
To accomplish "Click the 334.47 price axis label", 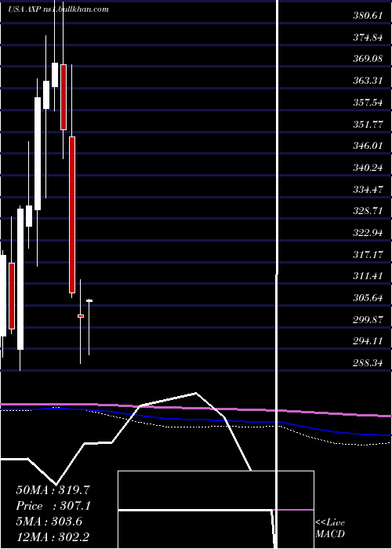I will 368,190.
